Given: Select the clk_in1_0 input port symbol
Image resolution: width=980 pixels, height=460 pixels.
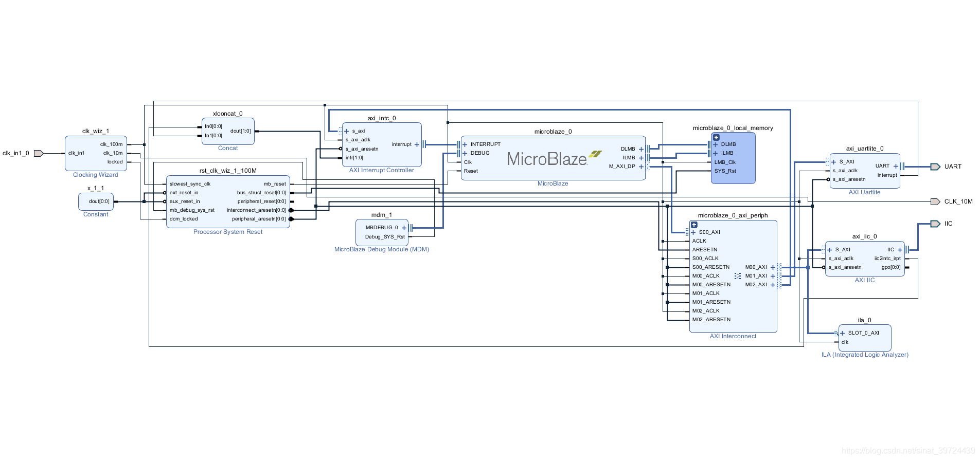Looking at the screenshot, I should [x=39, y=153].
